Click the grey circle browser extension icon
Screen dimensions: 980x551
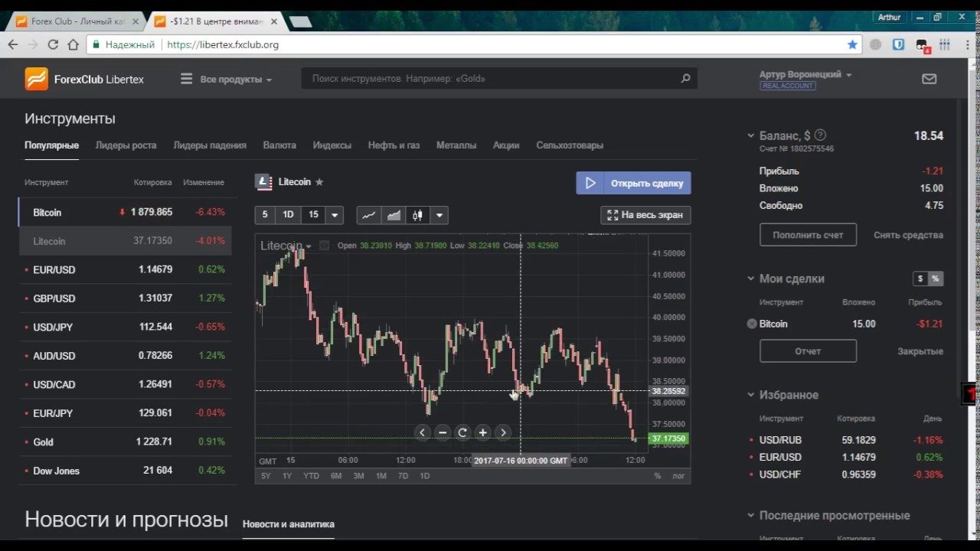pyautogui.click(x=875, y=44)
